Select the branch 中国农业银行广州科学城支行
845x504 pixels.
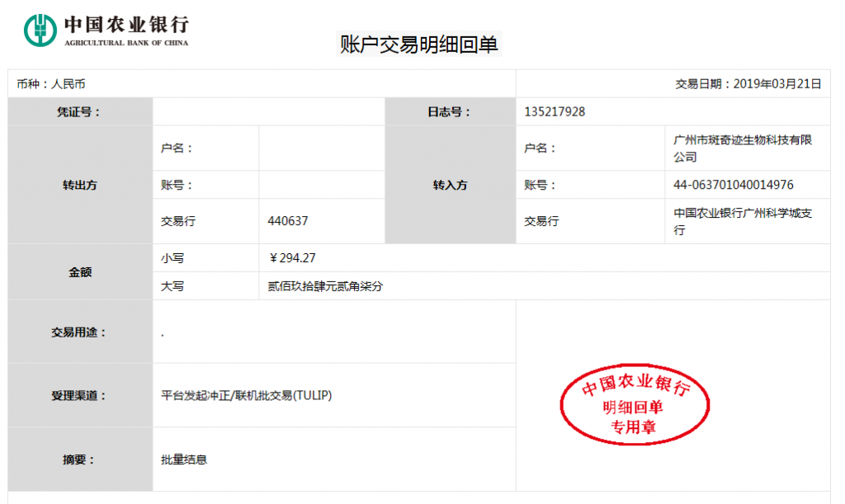point(743,221)
